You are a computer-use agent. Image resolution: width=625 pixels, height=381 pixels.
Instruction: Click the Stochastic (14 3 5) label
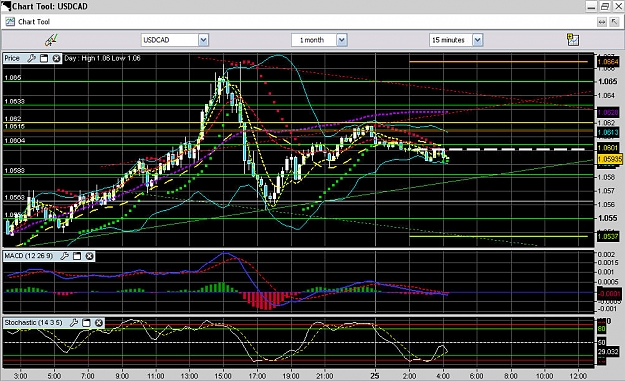[x=33, y=322]
